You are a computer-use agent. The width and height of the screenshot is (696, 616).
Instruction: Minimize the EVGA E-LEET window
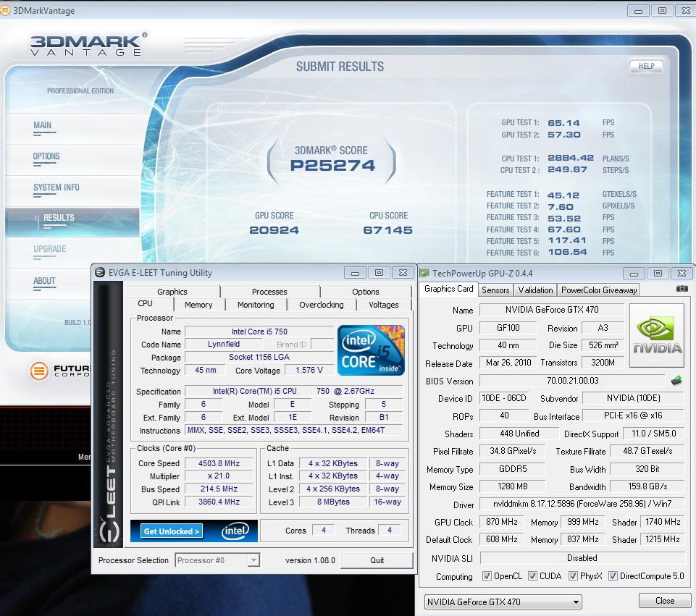click(x=355, y=273)
